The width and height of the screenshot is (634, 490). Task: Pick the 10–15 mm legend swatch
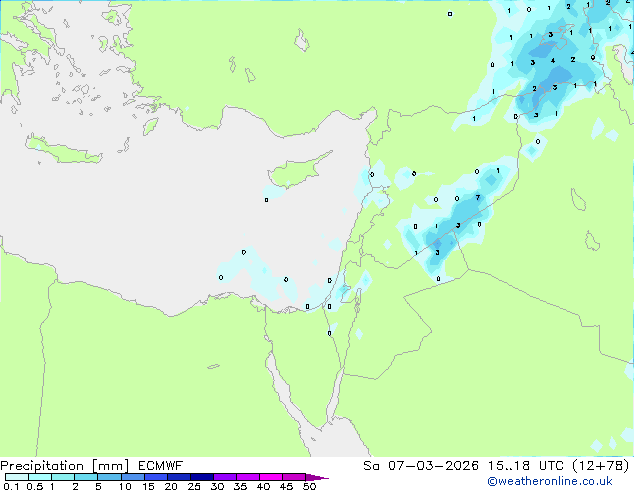[132, 477]
